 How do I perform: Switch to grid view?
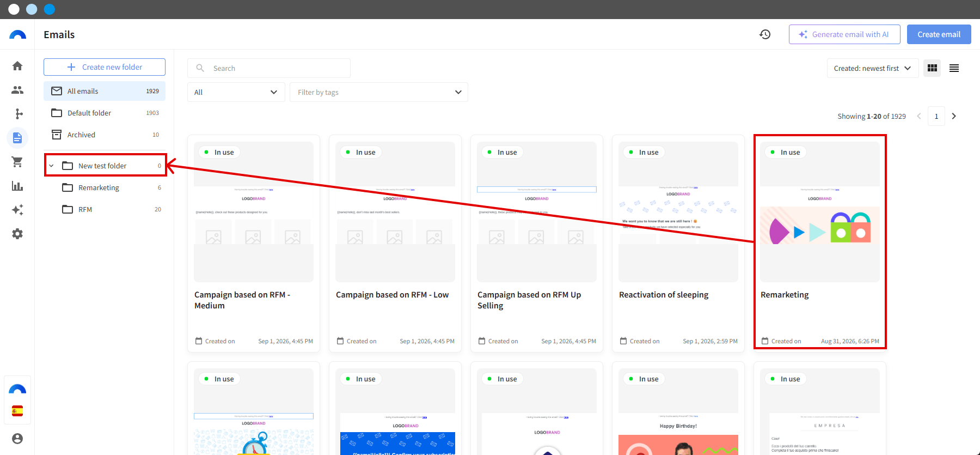[932, 68]
